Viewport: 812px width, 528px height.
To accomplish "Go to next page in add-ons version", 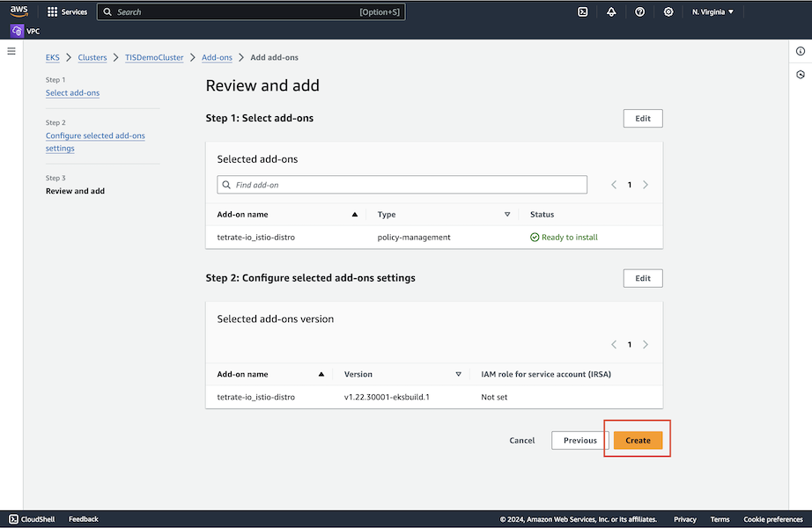I will [x=646, y=345].
